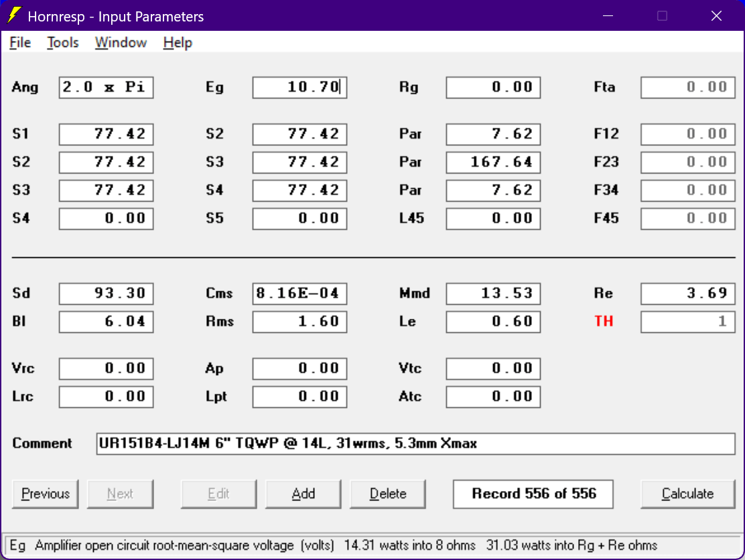Image resolution: width=745 pixels, height=560 pixels.
Task: Click the Mmd input field
Action: click(x=493, y=293)
